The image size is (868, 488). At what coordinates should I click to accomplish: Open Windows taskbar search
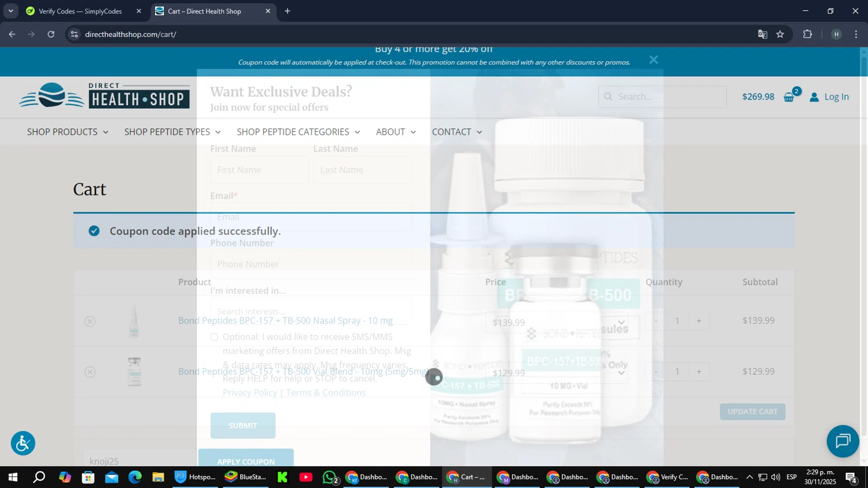(39, 477)
